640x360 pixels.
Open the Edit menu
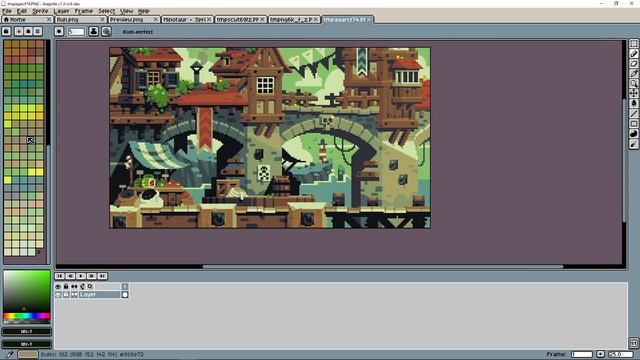(x=22, y=11)
